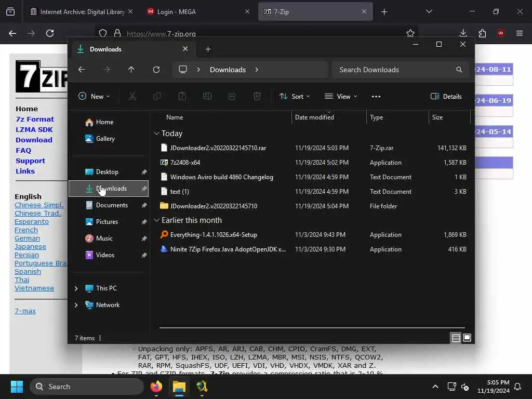Viewport: 532px width, 399px height.
Task: Click the Windows taskbar Search box
Action: pos(87,387)
